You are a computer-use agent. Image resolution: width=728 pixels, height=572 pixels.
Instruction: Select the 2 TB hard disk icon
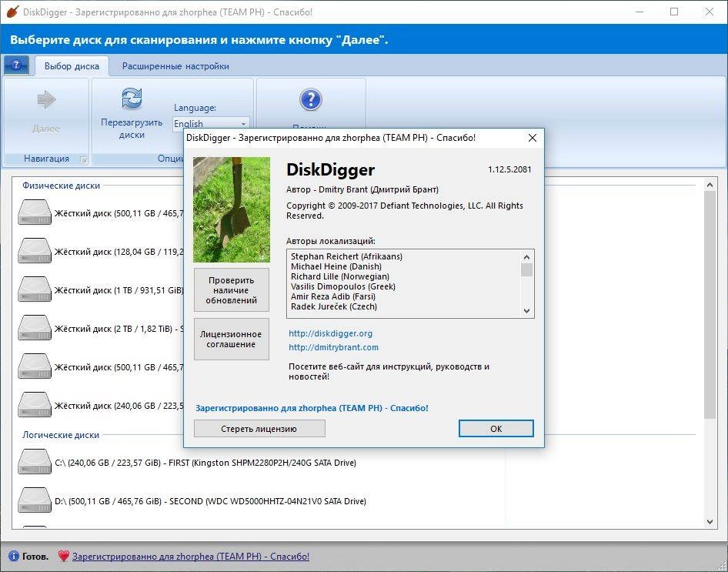(x=35, y=328)
